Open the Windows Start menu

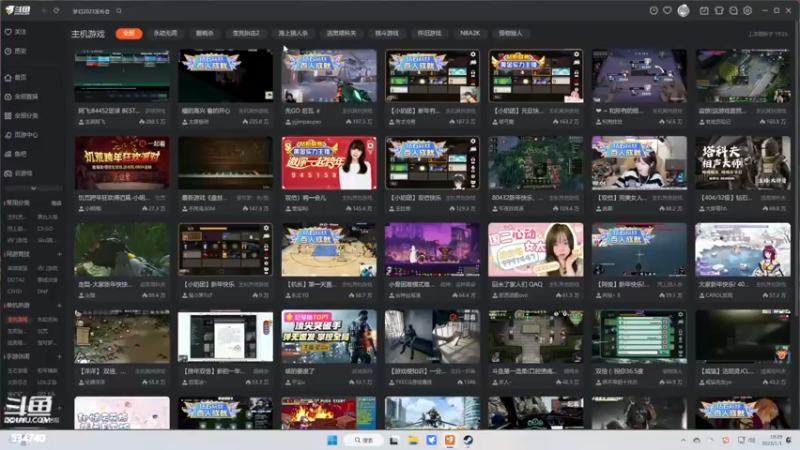(x=332, y=440)
